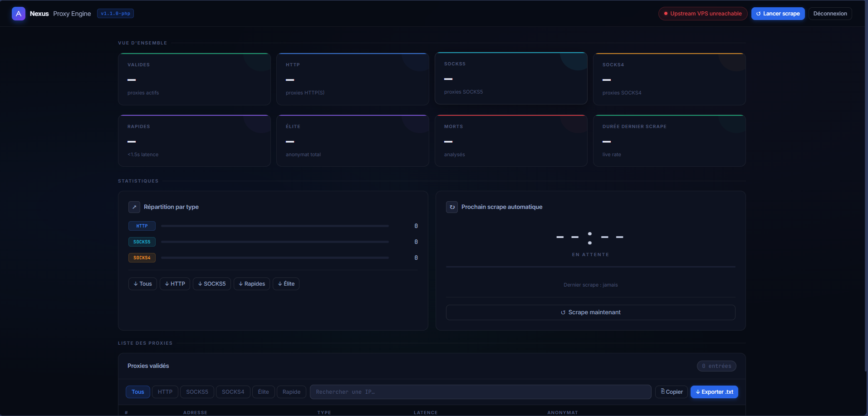Click the HTTP type badge in Répartition
This screenshot has width=868, height=416.
(142, 226)
